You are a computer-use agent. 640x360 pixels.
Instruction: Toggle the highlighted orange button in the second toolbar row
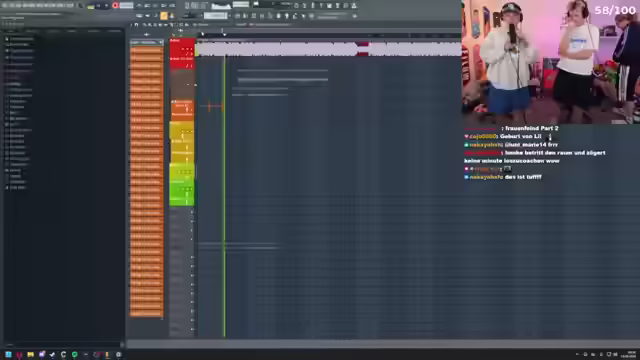164,16
